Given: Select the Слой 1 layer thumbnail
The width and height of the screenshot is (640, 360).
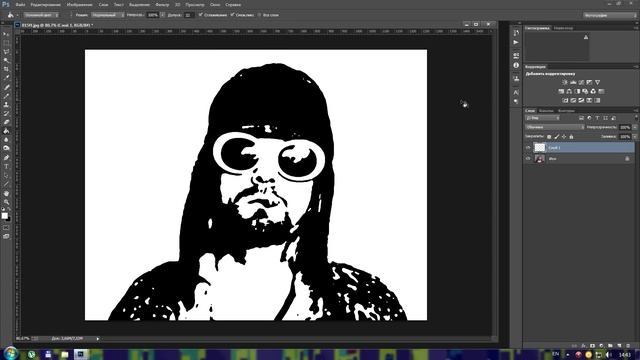Looking at the screenshot, I should (x=540, y=148).
